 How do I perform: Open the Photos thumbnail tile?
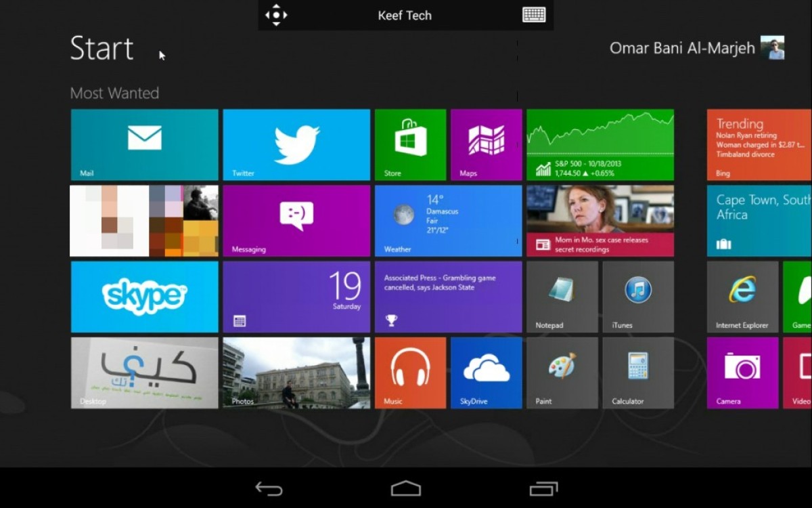point(296,373)
